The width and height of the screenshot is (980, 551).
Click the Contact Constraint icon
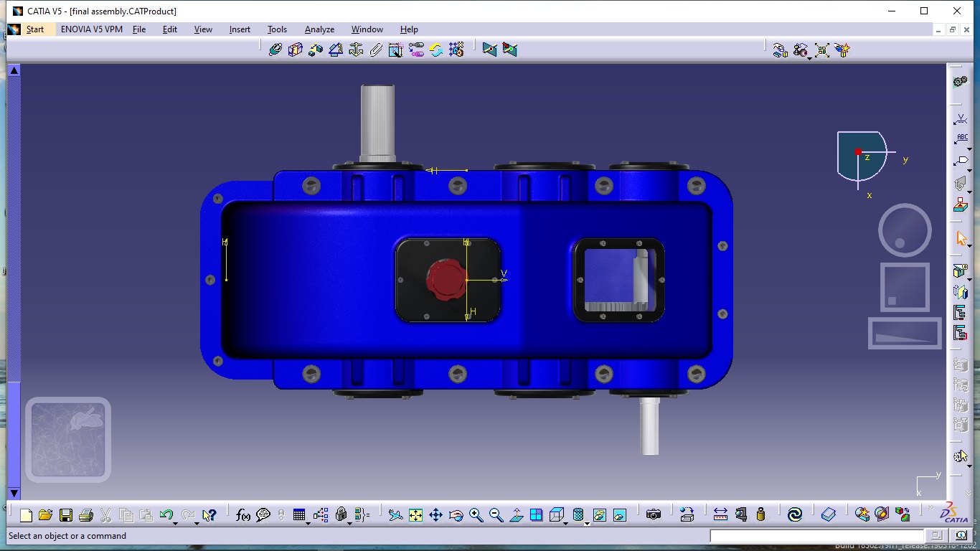click(296, 50)
